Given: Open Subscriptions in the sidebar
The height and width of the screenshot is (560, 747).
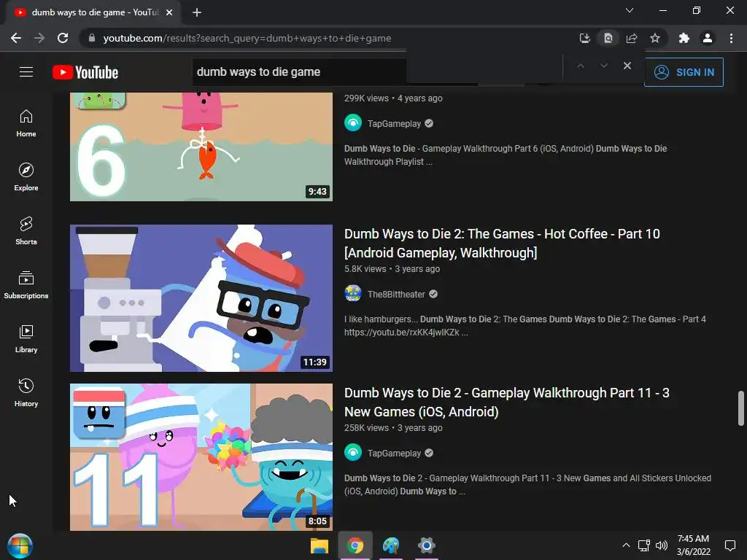Looking at the screenshot, I should pos(26,285).
